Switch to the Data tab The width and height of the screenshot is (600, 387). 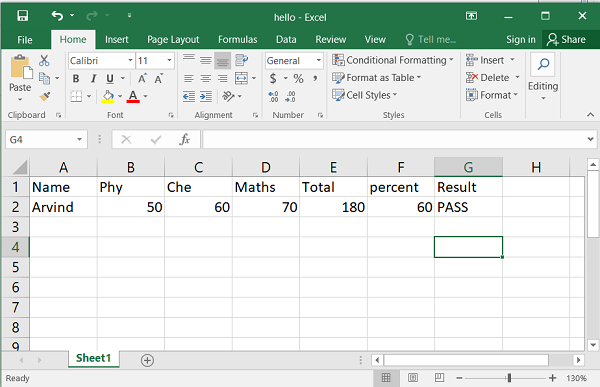pos(286,39)
